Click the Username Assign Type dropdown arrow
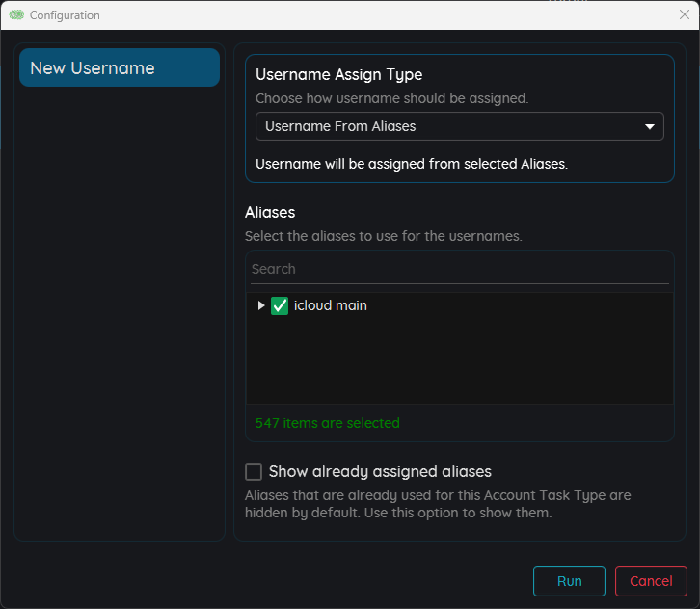 tap(650, 126)
